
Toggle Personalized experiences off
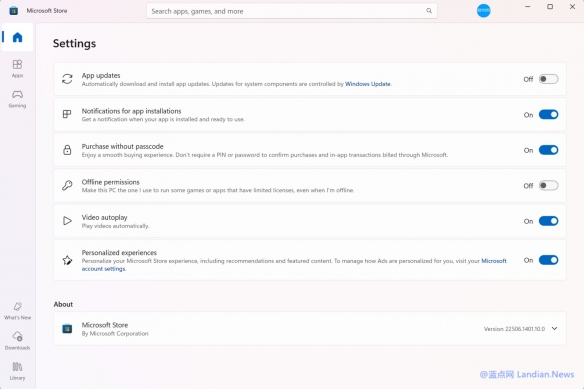548,260
